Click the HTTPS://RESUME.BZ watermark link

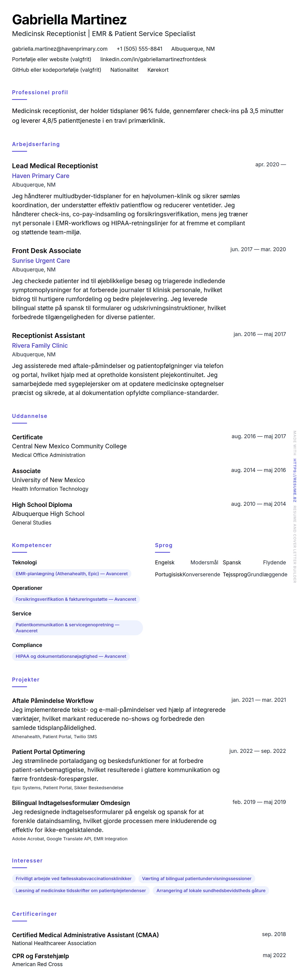(x=295, y=475)
